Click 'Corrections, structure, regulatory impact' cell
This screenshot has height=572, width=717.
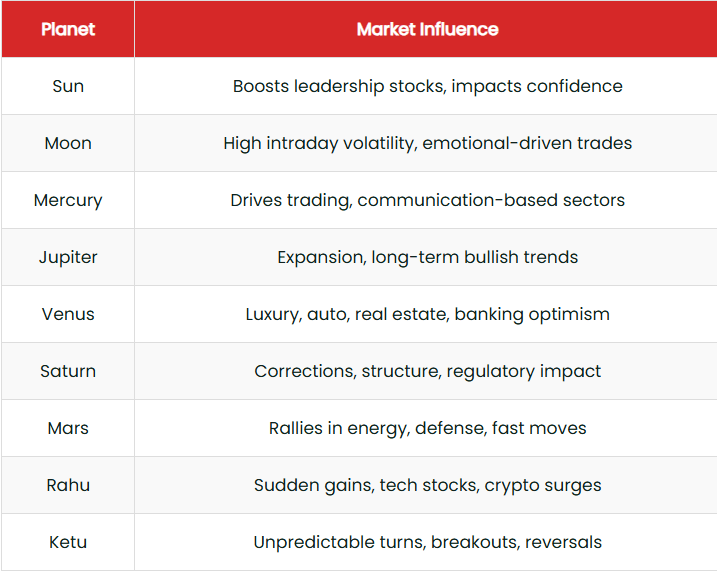426,371
